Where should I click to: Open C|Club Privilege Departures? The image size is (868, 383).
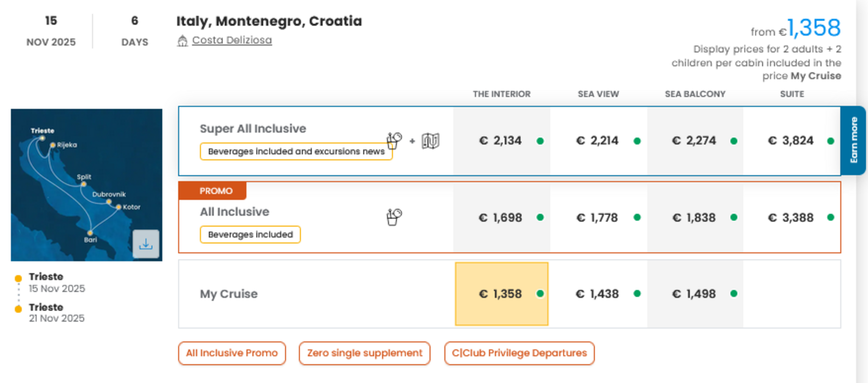point(519,353)
